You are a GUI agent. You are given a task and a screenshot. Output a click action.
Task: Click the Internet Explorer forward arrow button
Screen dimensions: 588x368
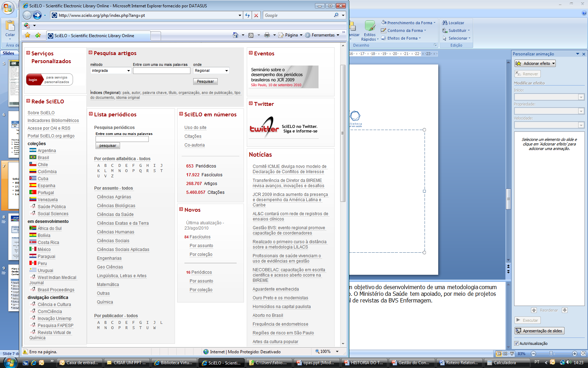[37, 15]
